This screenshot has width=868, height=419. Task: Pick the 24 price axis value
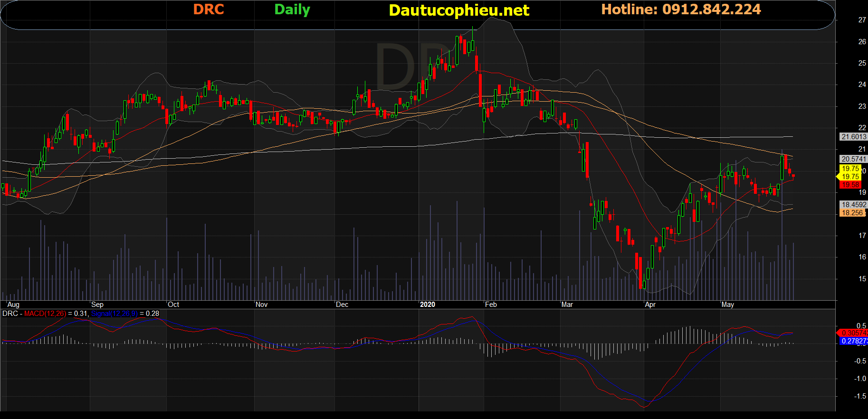point(862,85)
